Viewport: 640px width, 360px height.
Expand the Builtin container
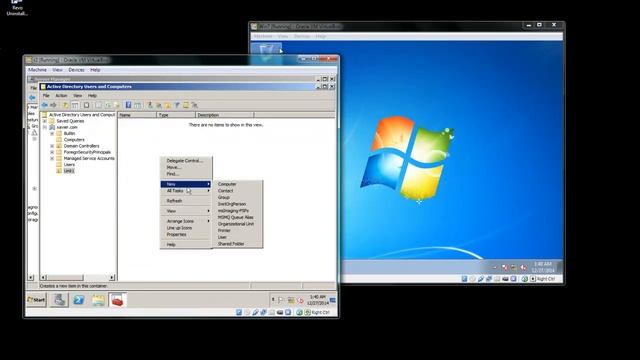coord(52,133)
